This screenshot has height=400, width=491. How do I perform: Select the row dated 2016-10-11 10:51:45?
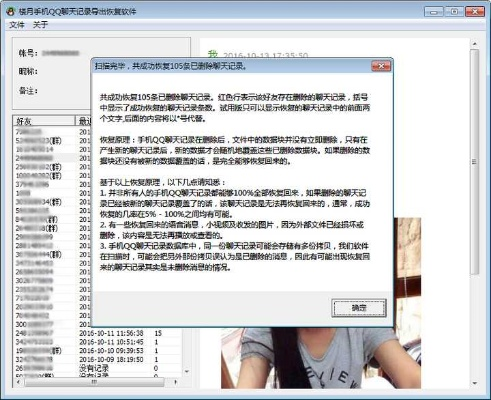click(98, 342)
